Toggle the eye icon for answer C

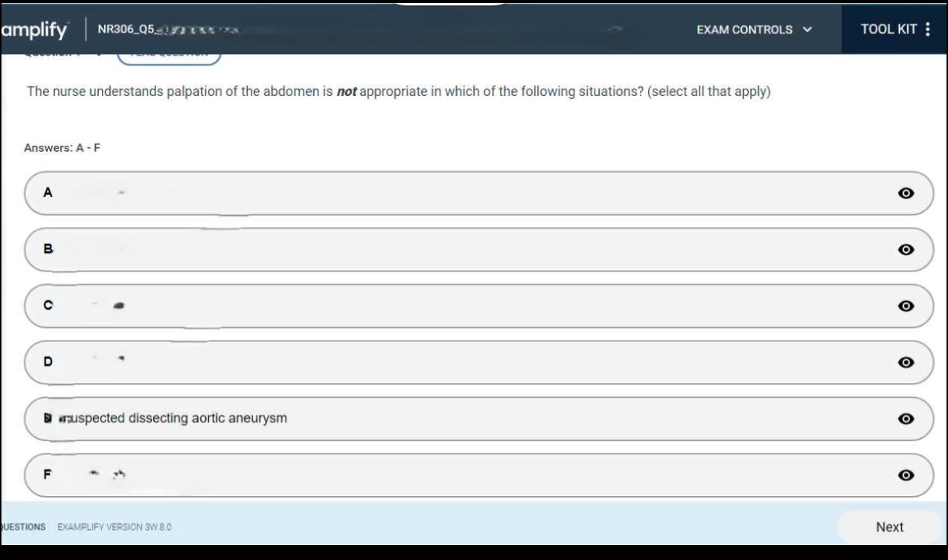click(x=906, y=306)
